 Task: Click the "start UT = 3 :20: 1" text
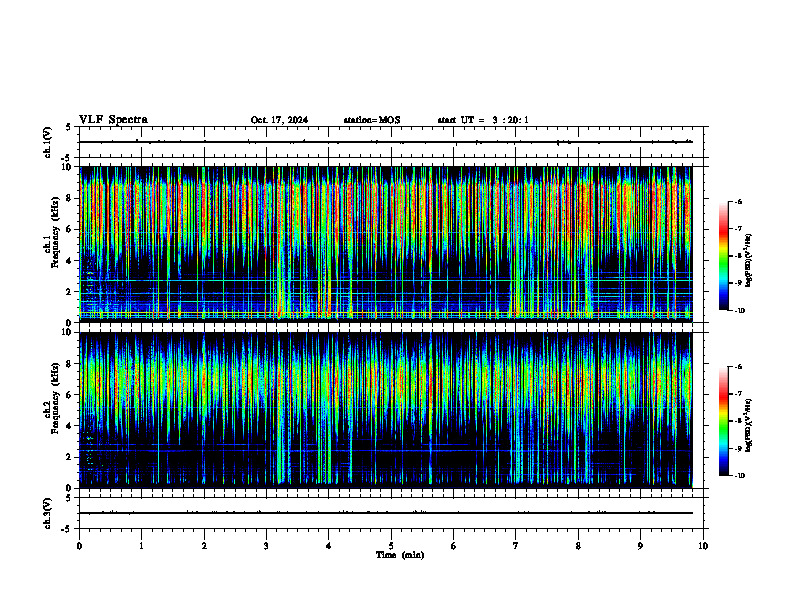483,120
